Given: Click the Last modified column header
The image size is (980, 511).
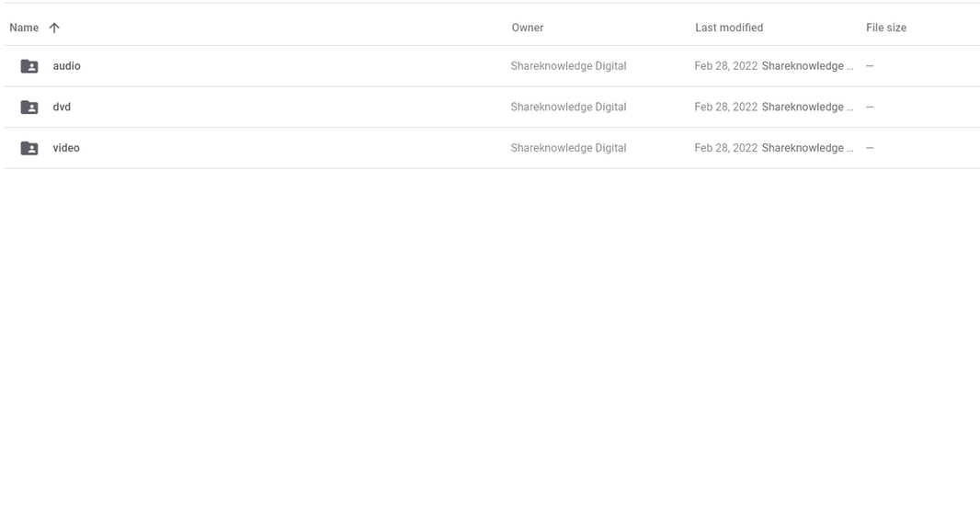Looking at the screenshot, I should (x=728, y=28).
